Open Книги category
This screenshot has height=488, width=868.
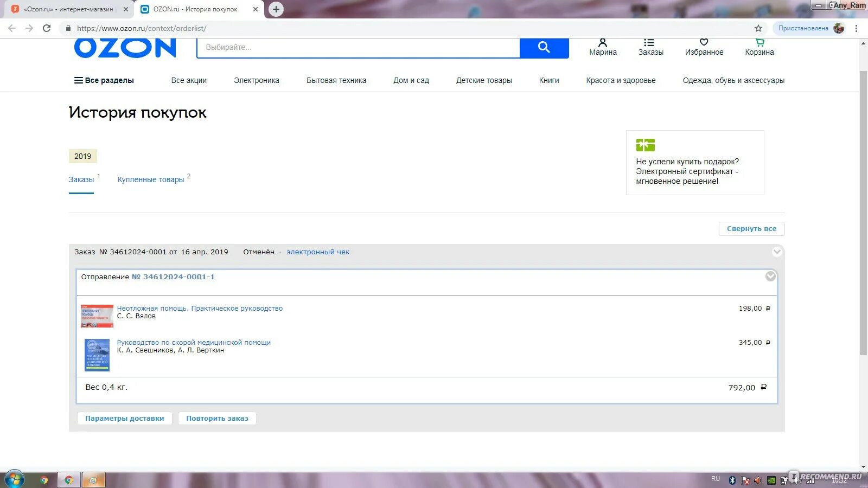[549, 80]
